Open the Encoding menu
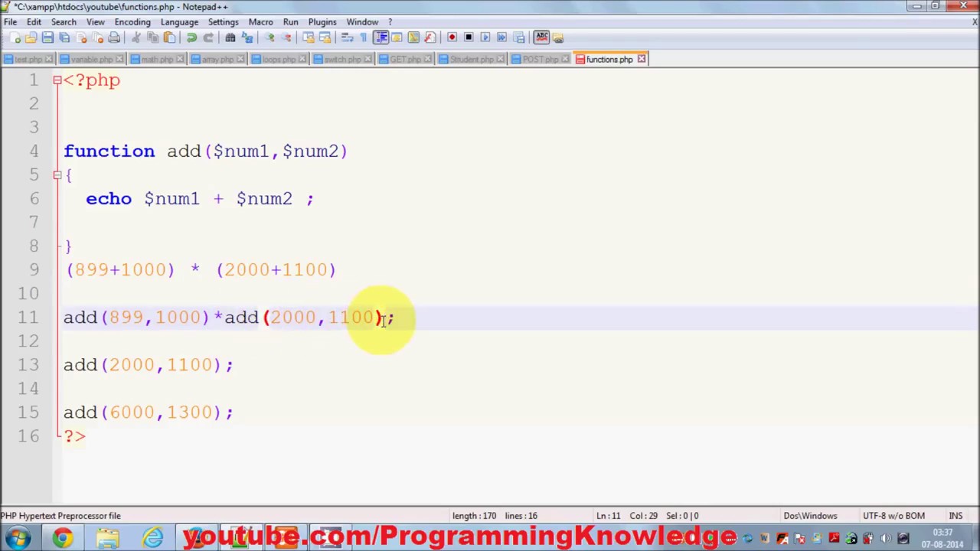980x551 pixels. click(x=132, y=21)
